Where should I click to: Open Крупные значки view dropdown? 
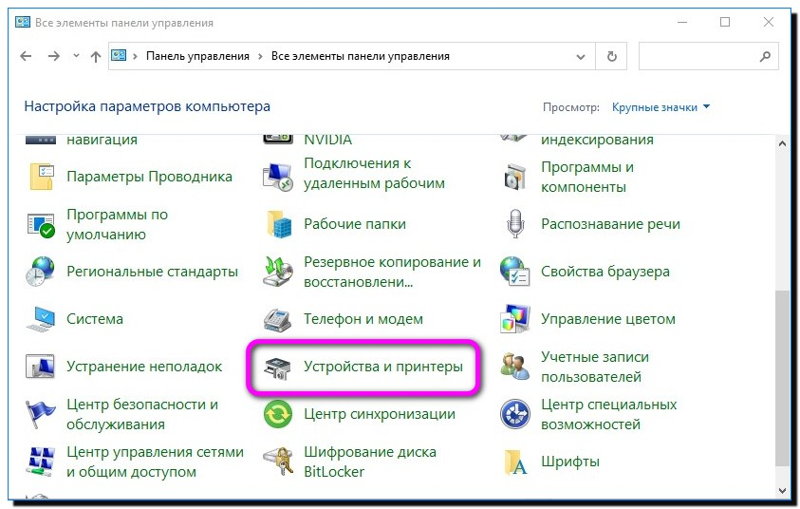tap(661, 107)
